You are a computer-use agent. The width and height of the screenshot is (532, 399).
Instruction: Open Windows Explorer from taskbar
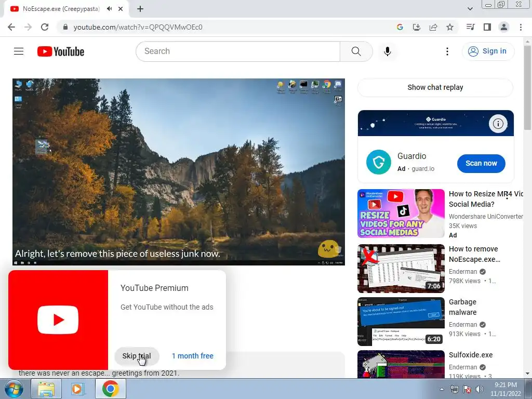(x=46, y=389)
